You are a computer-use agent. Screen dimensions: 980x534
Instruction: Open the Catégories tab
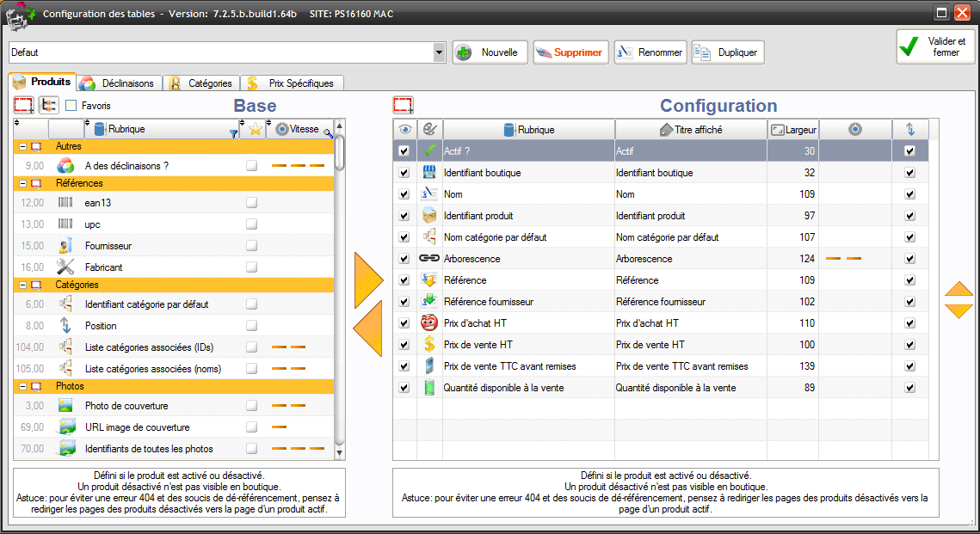pyautogui.click(x=201, y=83)
